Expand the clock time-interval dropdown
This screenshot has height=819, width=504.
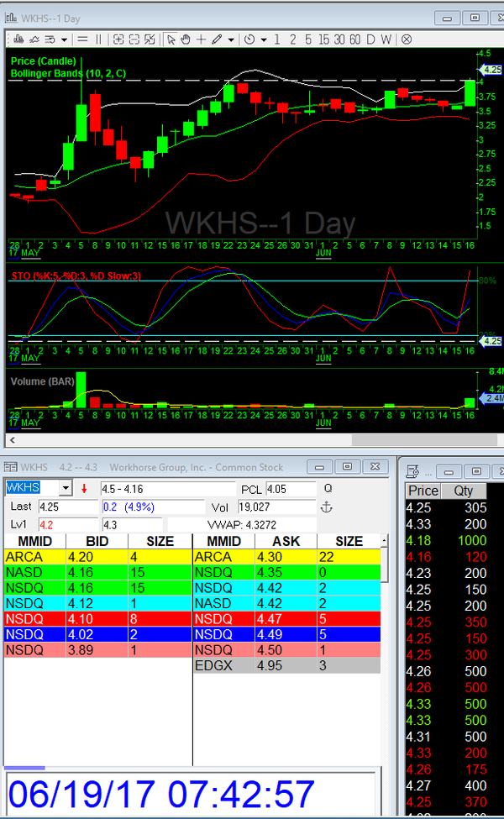(x=264, y=39)
